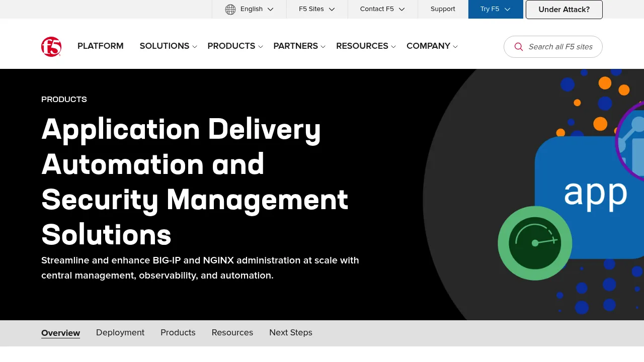Click the blue app tile graphic
Screen dimensions: 644x362
pyautogui.click(x=589, y=197)
